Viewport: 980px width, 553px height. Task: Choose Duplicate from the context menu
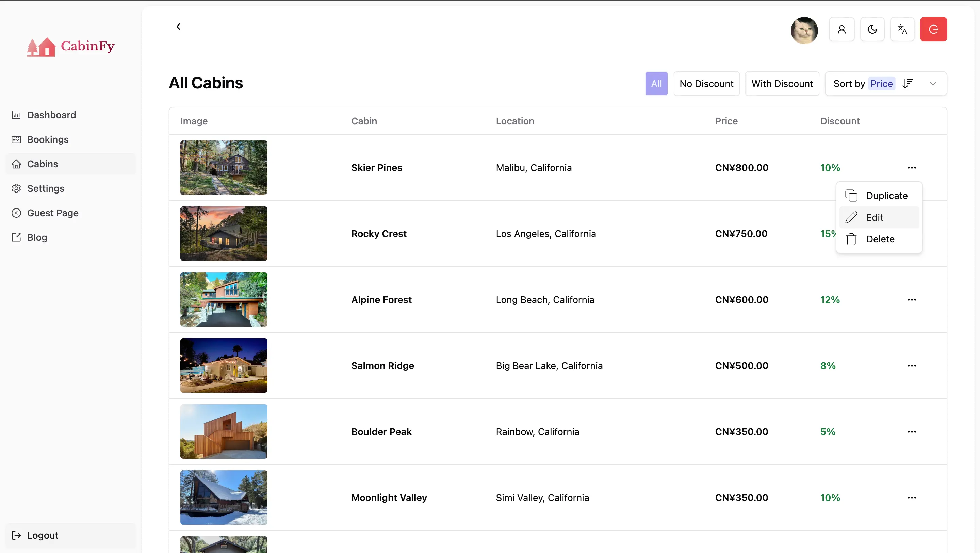tap(886, 196)
